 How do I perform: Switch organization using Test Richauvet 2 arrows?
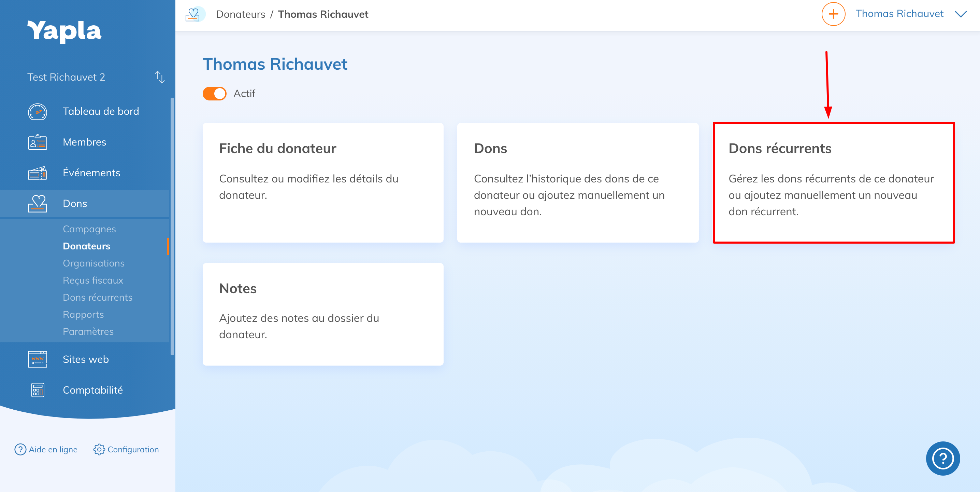pos(159,77)
